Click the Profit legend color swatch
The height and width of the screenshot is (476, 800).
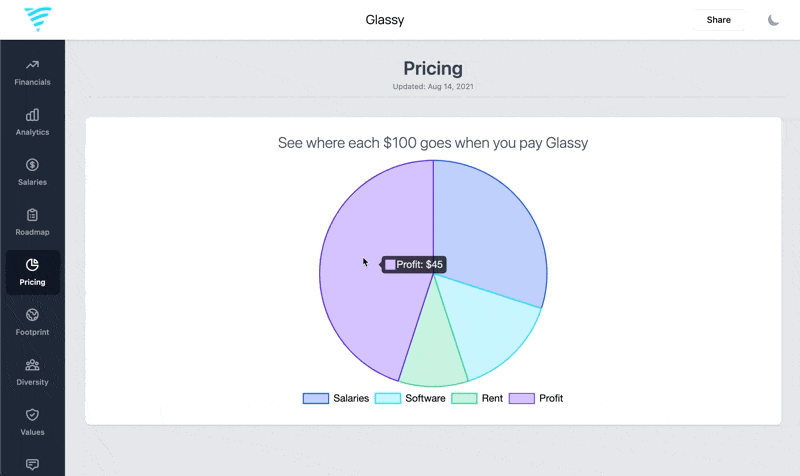coord(521,398)
